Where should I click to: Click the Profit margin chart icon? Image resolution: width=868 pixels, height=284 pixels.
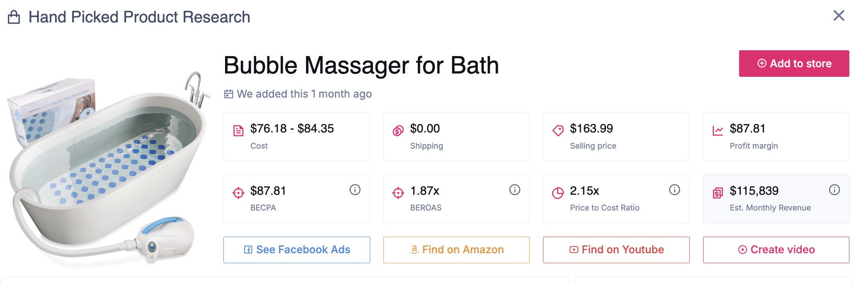pos(718,131)
